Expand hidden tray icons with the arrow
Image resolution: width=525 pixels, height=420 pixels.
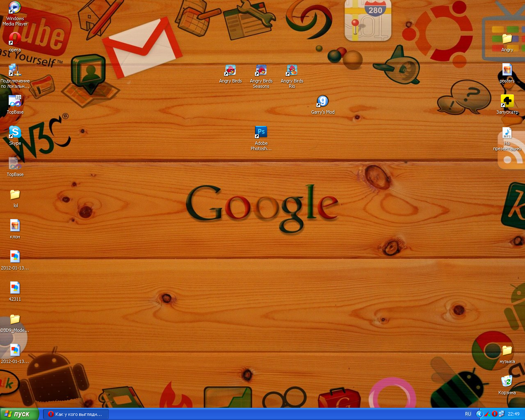pos(479,414)
